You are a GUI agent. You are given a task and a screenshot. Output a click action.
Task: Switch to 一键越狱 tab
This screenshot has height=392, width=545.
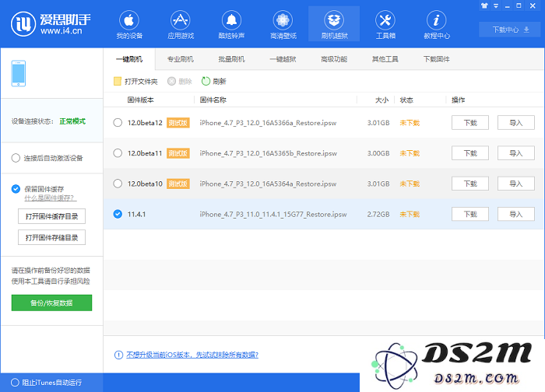click(283, 59)
